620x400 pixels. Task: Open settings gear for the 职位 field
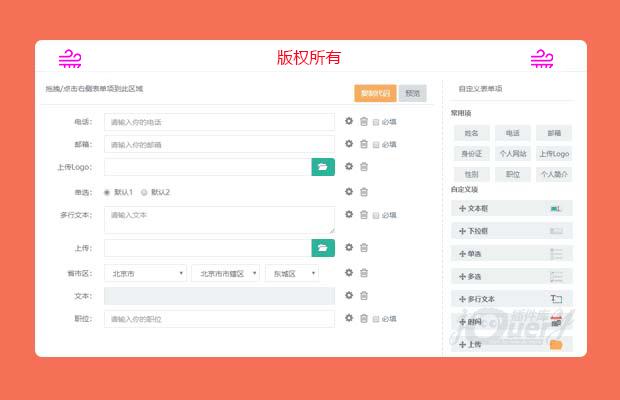[x=349, y=318]
